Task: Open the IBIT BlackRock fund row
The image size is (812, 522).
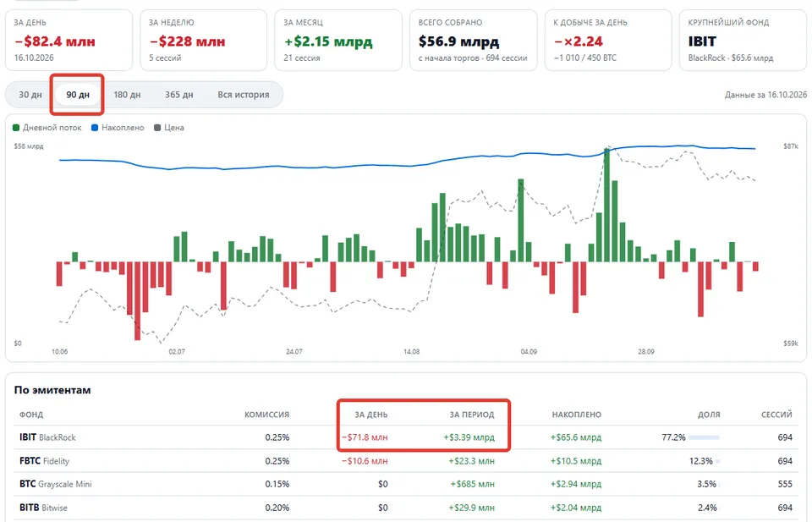Action: pyautogui.click(x=406, y=437)
